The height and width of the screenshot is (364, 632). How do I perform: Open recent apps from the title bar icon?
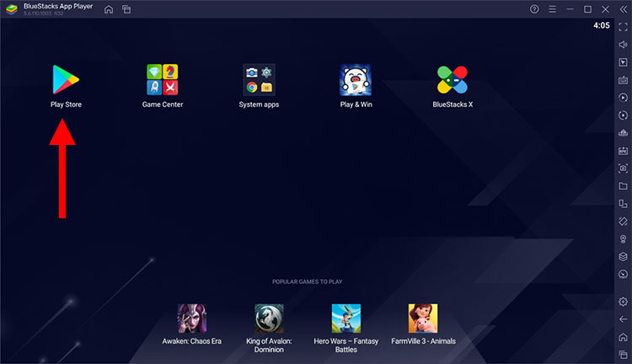tap(126, 9)
